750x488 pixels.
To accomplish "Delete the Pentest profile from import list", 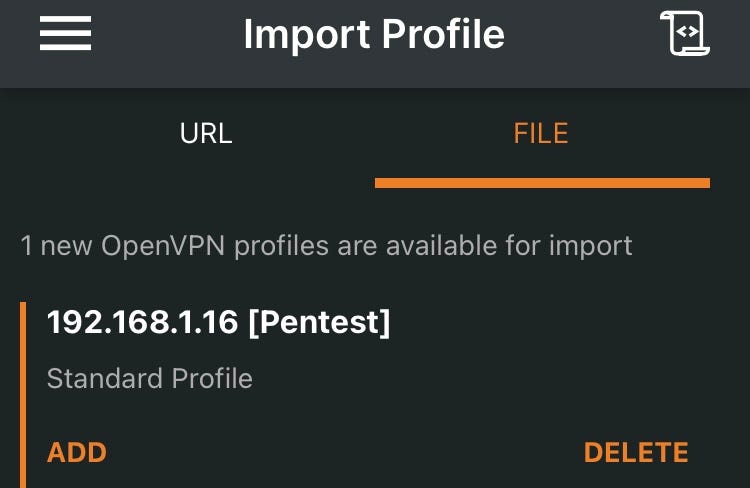I will tap(636, 452).
